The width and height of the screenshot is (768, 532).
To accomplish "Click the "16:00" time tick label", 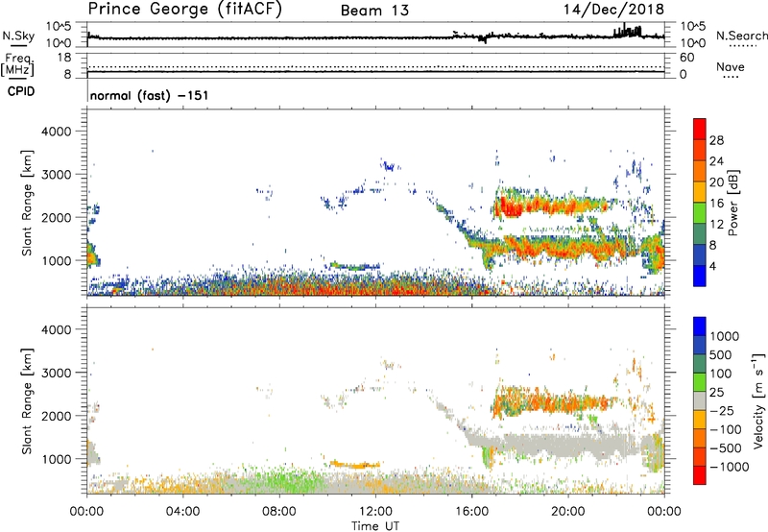I will 471,512.
